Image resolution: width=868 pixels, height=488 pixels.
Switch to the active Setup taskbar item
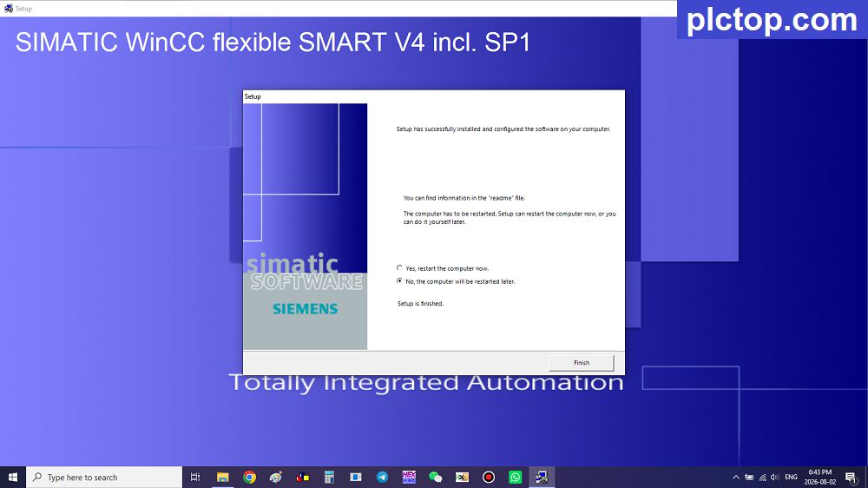click(542, 477)
